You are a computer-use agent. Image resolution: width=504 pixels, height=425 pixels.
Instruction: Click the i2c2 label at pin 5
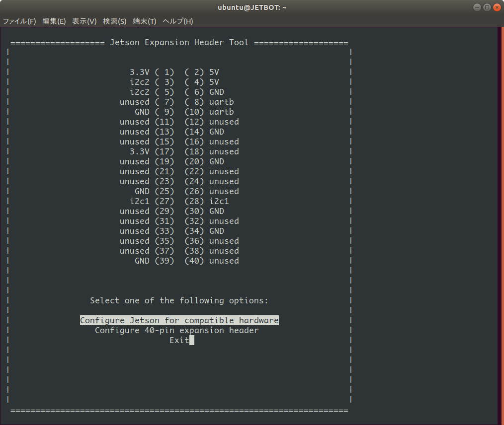(x=140, y=92)
